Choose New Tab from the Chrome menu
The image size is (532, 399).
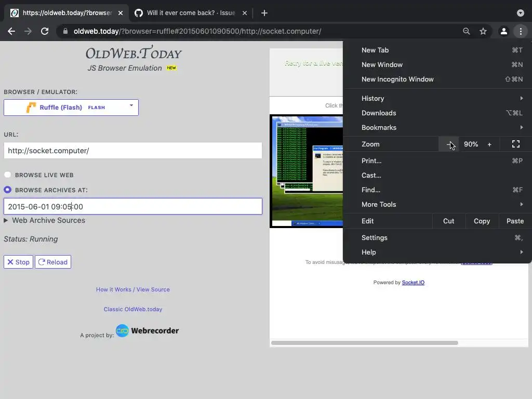tap(437, 50)
